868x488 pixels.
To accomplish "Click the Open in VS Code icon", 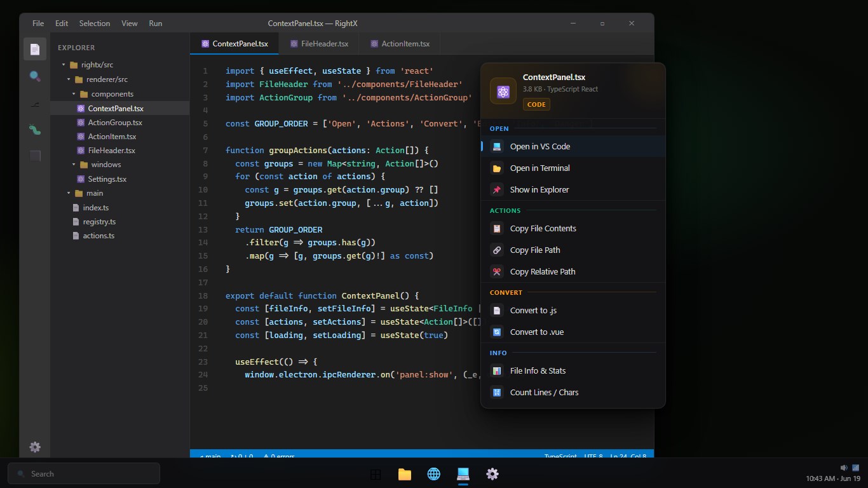I will [497, 146].
